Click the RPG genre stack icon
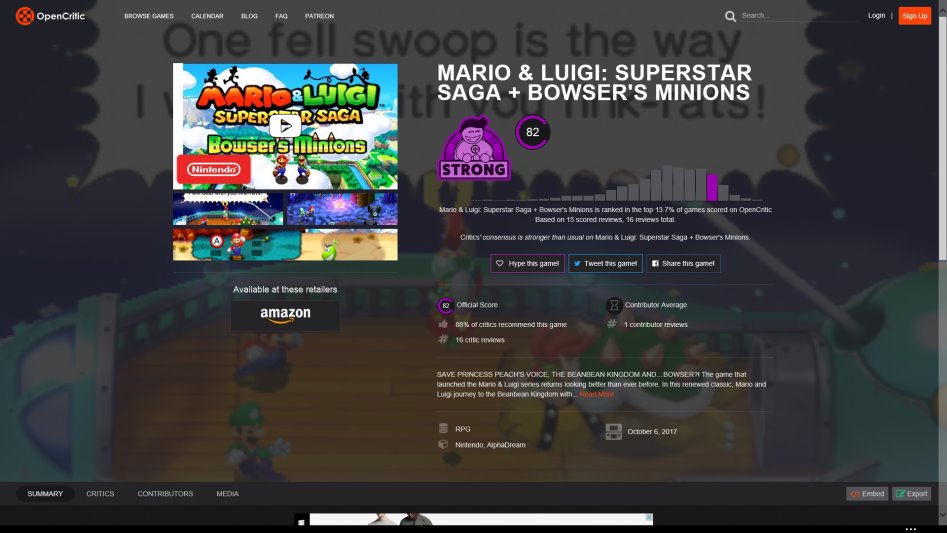Image resolution: width=947 pixels, height=533 pixels. pos(443,429)
